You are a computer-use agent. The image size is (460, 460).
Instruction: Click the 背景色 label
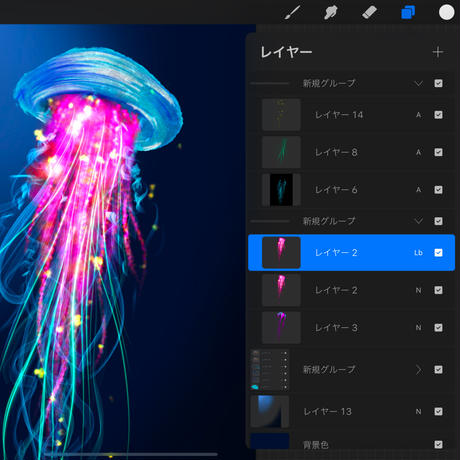click(315, 445)
